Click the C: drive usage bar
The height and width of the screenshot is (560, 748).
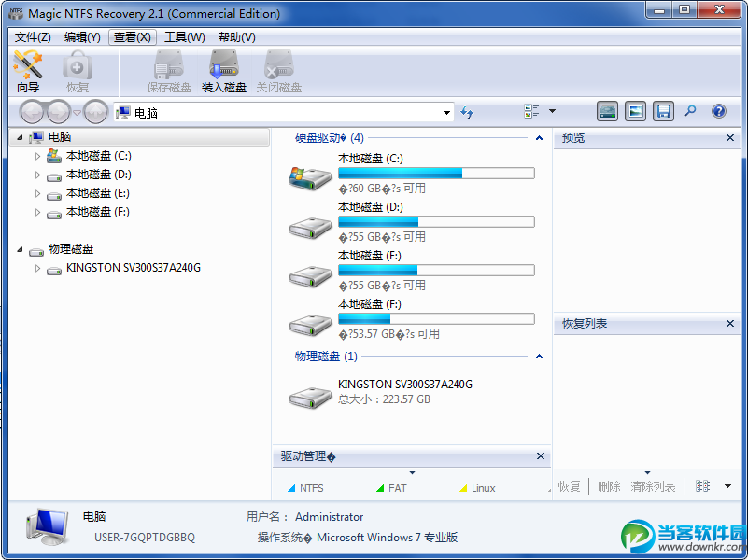[x=436, y=173]
